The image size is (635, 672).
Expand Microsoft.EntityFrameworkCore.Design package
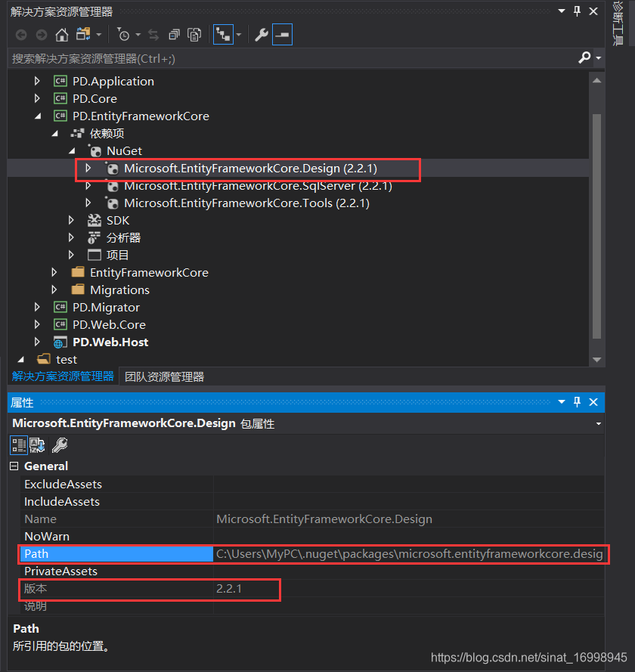[88, 168]
